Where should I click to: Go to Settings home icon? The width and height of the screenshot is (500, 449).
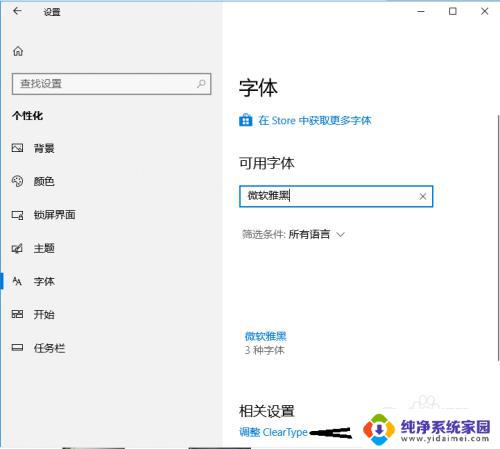pos(18,51)
